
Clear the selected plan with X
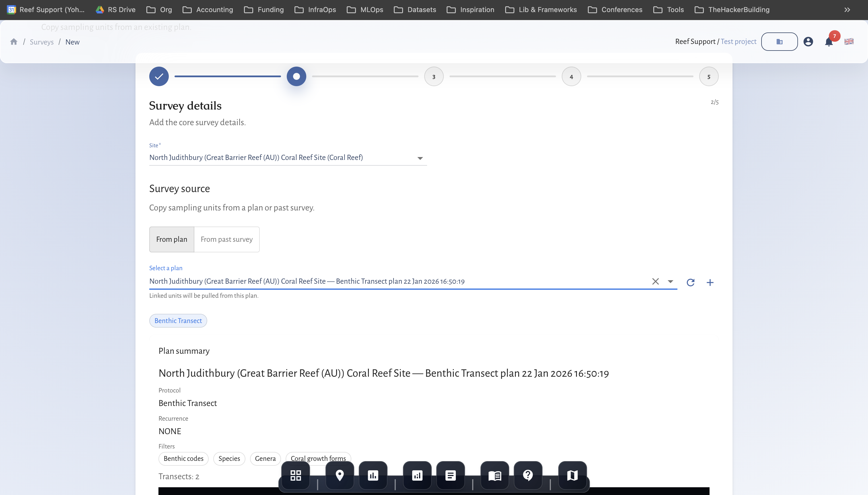(655, 281)
